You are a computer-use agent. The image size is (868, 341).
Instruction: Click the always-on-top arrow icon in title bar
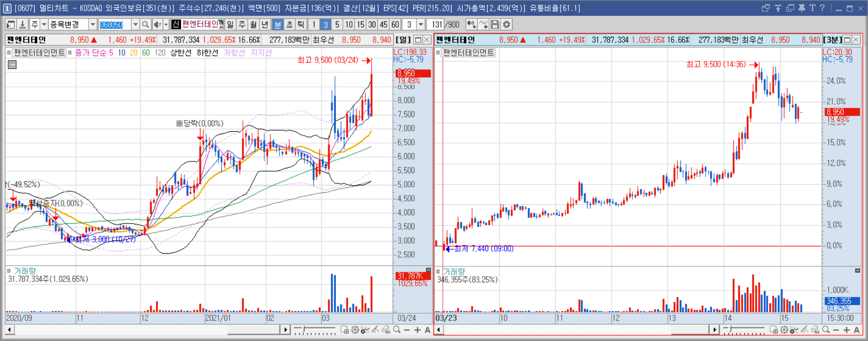click(x=778, y=8)
